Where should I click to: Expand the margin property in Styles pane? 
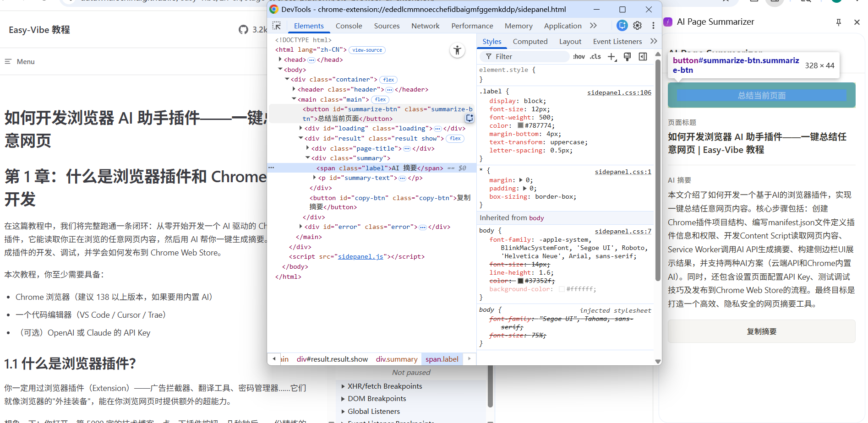coord(522,180)
